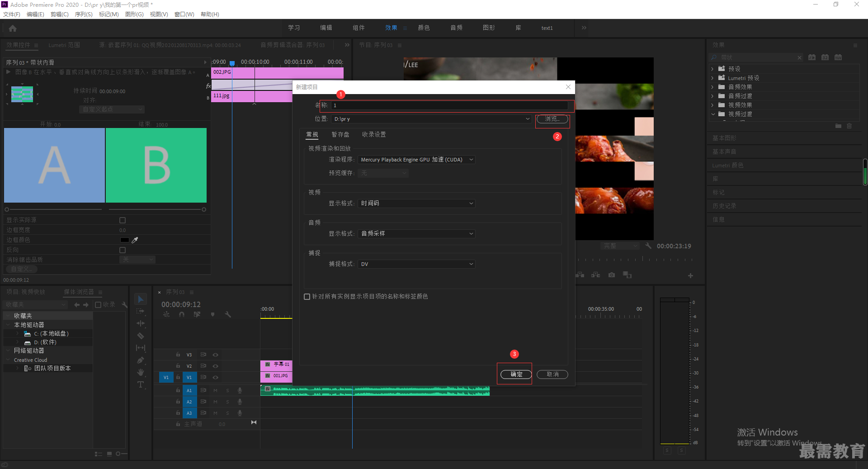The width and height of the screenshot is (868, 469).
Task: Open the audio display format 音频采样 dropdown
Action: click(x=416, y=234)
